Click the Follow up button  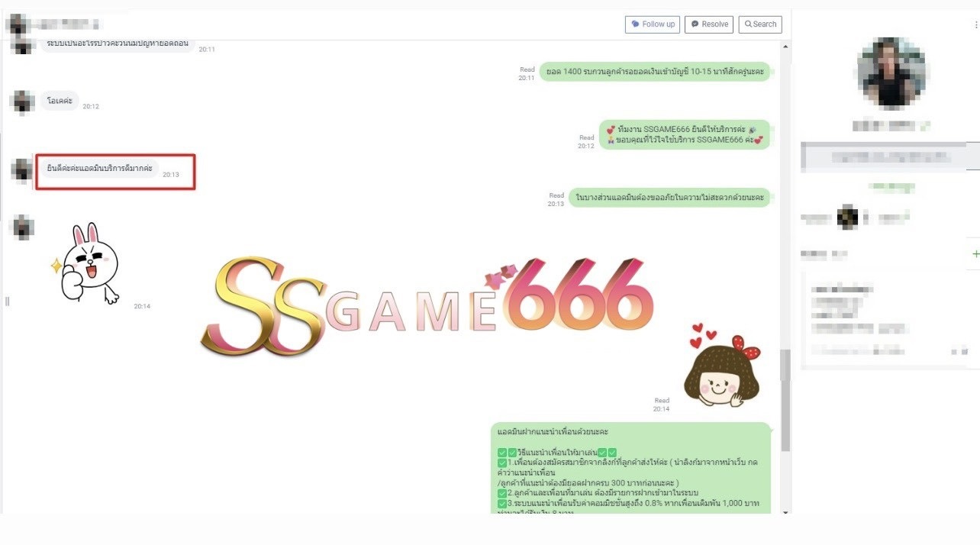coord(652,24)
